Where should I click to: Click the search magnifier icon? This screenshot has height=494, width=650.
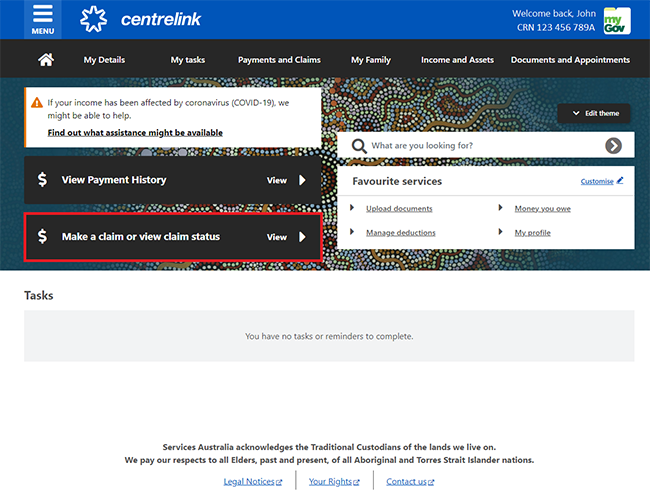359,146
